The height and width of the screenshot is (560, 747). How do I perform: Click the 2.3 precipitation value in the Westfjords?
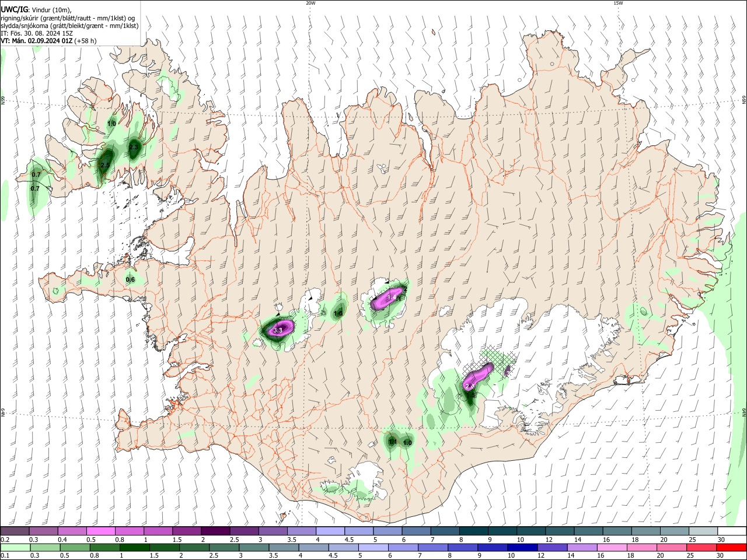134,147
